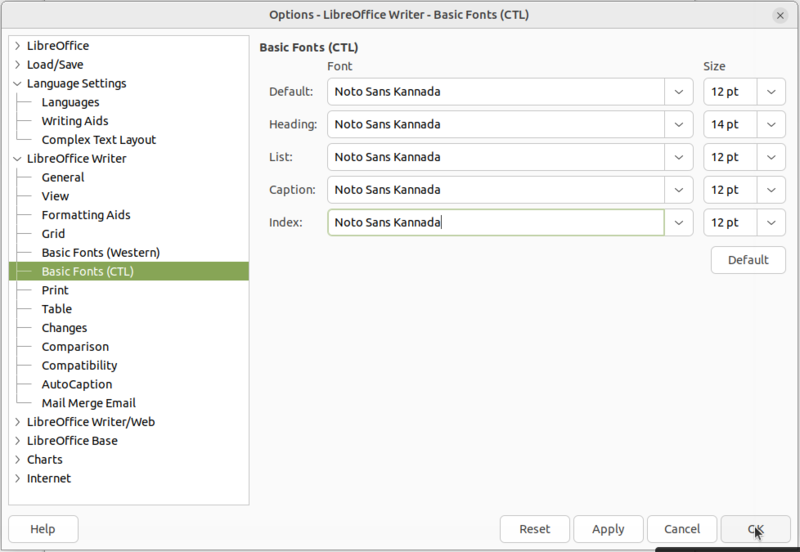Expand the LibreOffice Writer/Web node
Image resolution: width=800 pixels, height=552 pixels.
pyautogui.click(x=17, y=422)
